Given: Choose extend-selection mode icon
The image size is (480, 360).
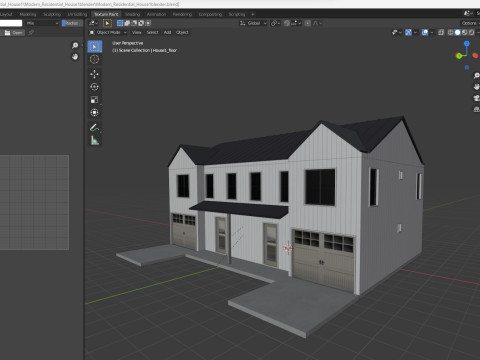Looking at the screenshot, I should pyautogui.click(x=127, y=23).
